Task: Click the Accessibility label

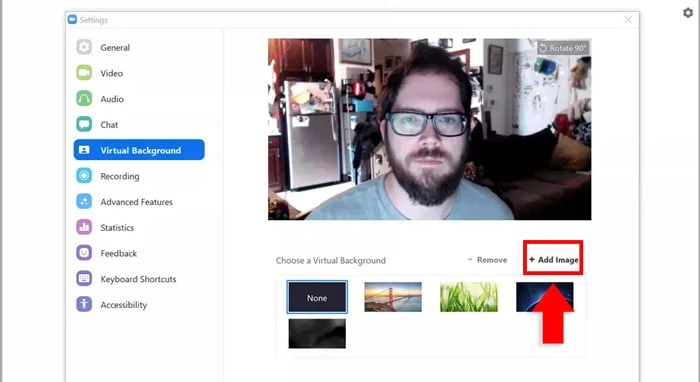Action: (124, 305)
